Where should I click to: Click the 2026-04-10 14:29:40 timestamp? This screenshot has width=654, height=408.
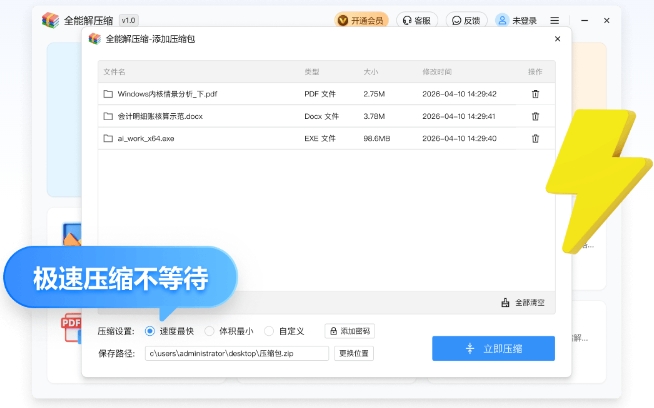click(x=459, y=138)
